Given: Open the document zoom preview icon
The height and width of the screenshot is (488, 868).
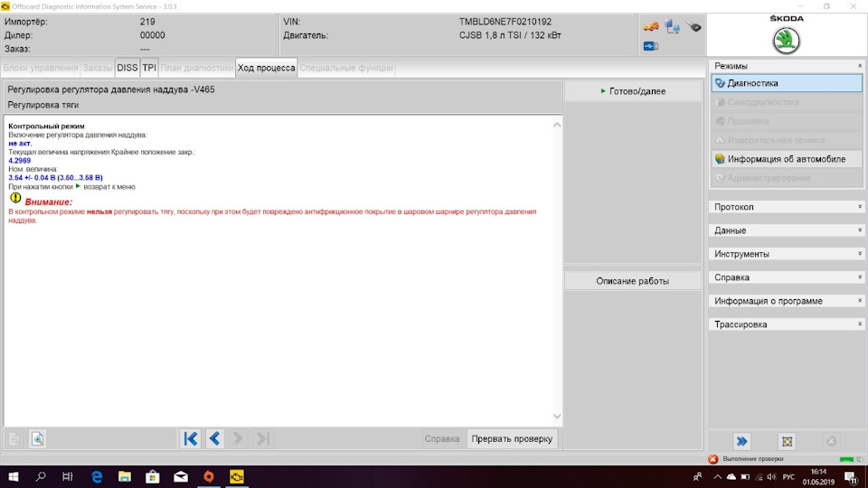Looking at the screenshot, I should point(38,439).
